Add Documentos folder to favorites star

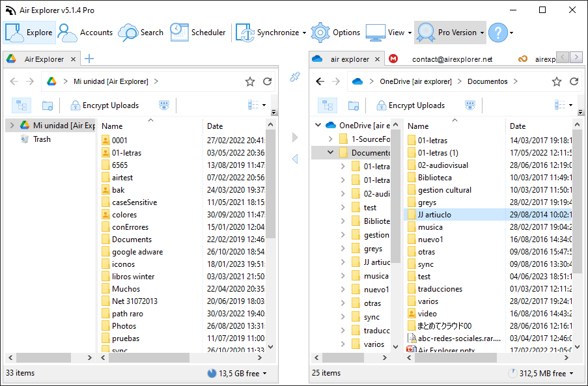[557, 82]
